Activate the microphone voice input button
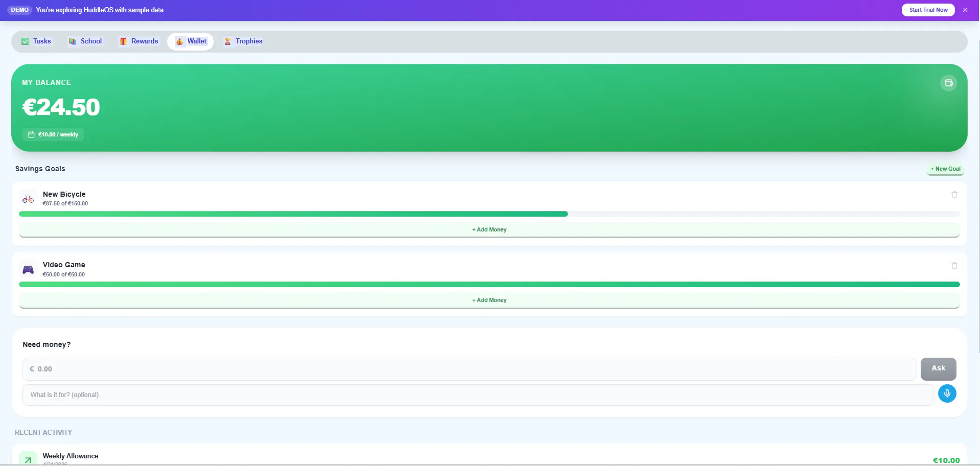 [947, 393]
